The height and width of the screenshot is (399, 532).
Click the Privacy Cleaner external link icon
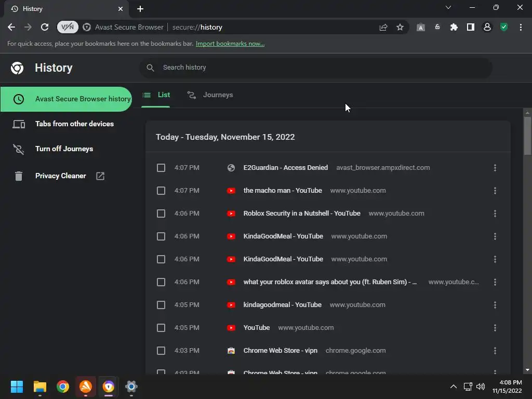coord(100,176)
